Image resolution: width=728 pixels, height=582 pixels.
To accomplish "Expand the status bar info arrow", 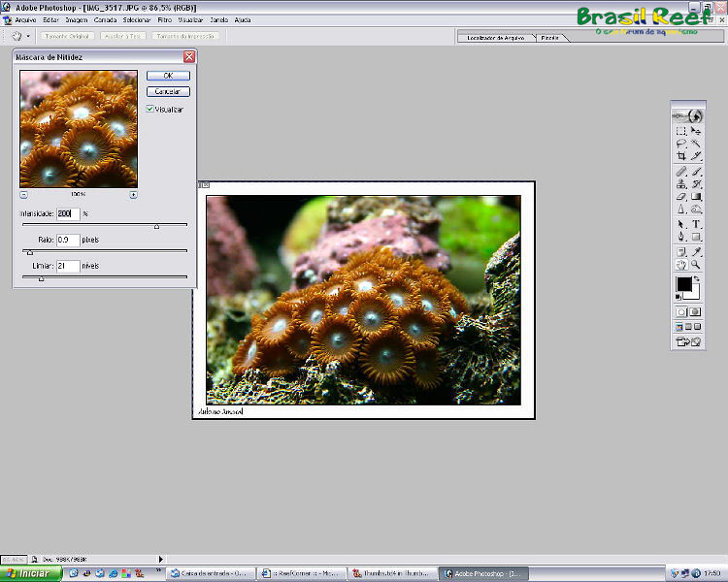I will [x=161, y=559].
